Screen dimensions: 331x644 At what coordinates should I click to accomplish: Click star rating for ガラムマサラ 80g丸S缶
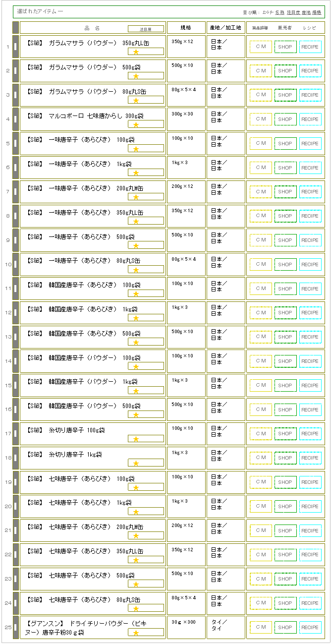pyautogui.click(x=136, y=100)
